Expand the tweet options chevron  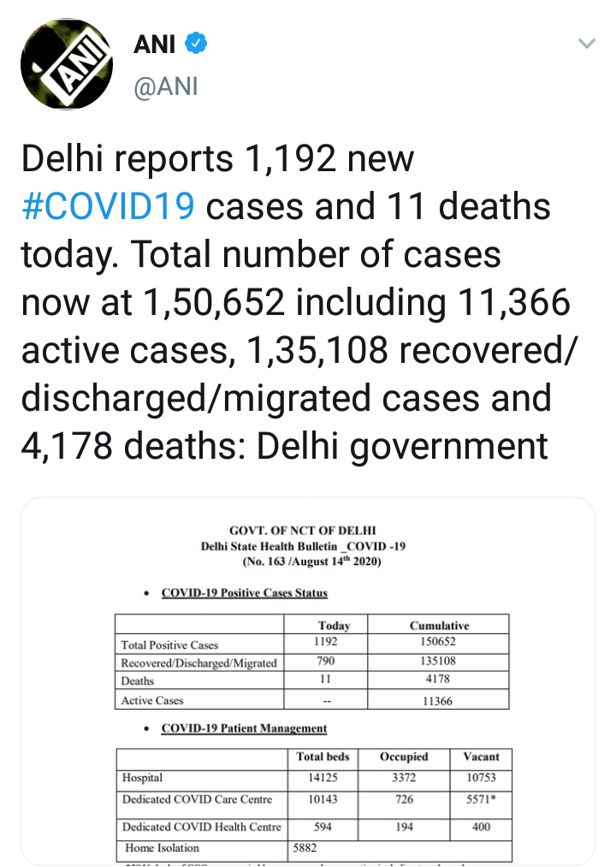(x=586, y=43)
